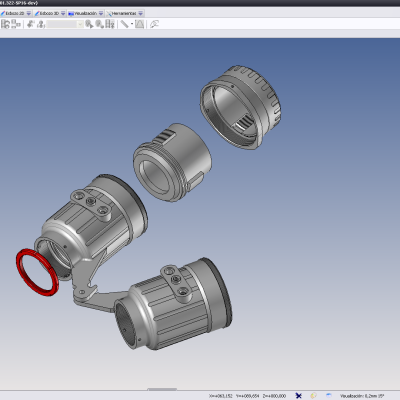Open the small arrow next to the line tool
The height and width of the screenshot is (400, 400).
tap(132, 24)
